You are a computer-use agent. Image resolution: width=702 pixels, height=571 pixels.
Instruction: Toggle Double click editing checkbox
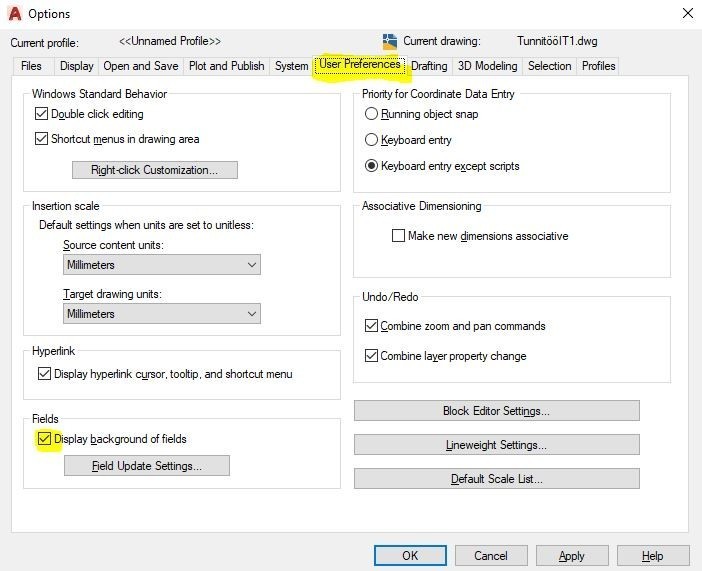42,114
